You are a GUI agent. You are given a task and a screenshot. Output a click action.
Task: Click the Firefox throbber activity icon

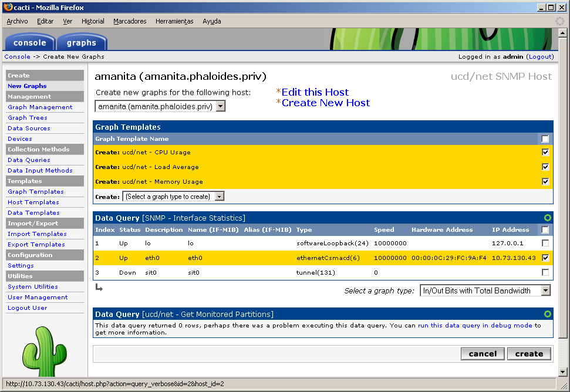pyautogui.click(x=560, y=21)
